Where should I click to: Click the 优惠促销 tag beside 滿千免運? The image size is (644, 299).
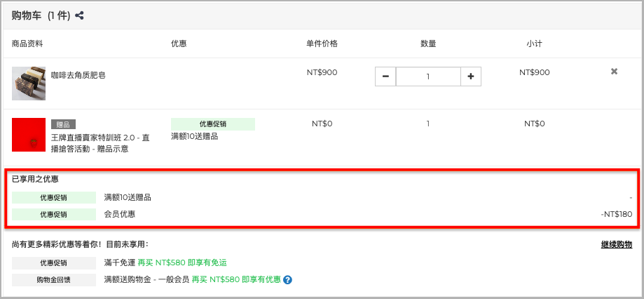54,263
